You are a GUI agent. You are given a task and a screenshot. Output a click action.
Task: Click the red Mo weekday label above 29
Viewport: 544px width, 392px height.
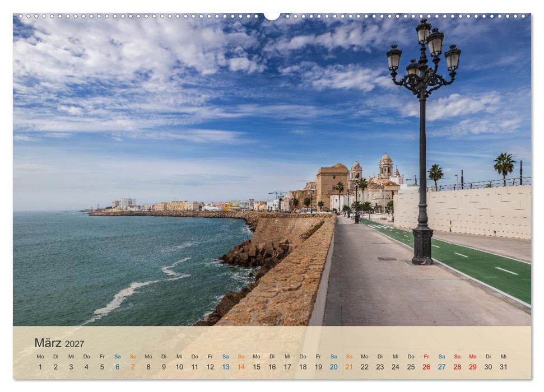pyautogui.click(x=472, y=357)
